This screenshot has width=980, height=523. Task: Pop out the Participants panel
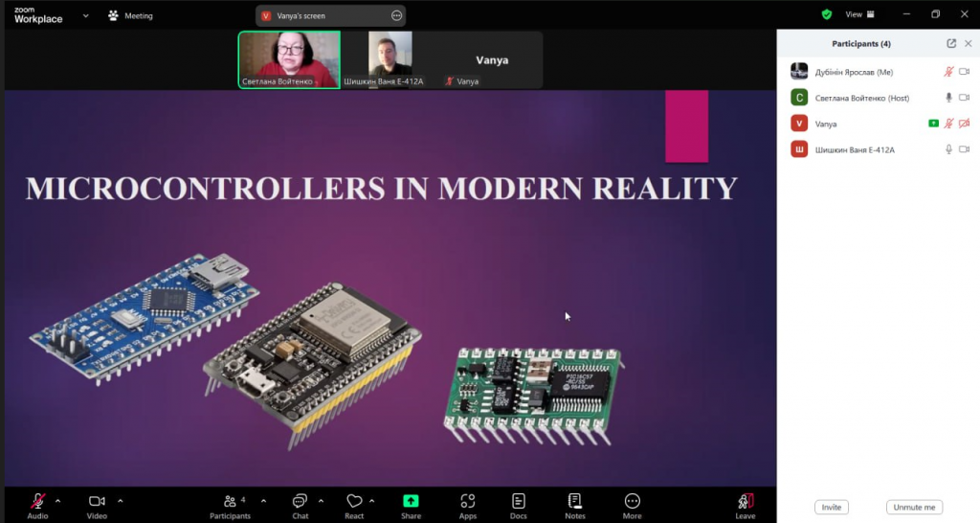coord(950,44)
